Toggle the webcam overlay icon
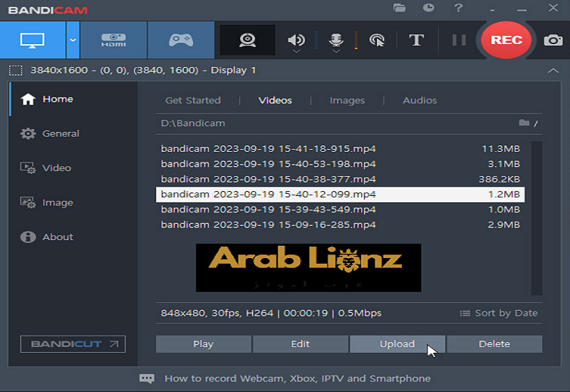Viewport: 570px width, 392px height. click(x=247, y=40)
